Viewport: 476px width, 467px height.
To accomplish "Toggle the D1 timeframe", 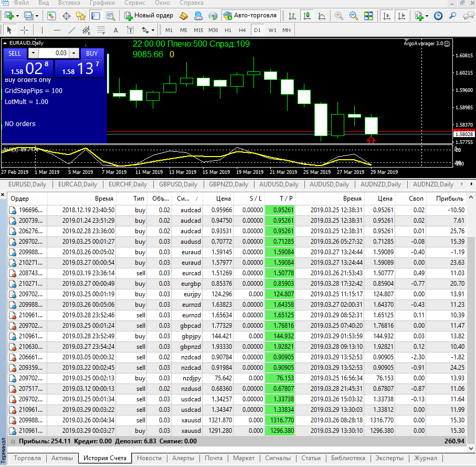I will [258, 30].
